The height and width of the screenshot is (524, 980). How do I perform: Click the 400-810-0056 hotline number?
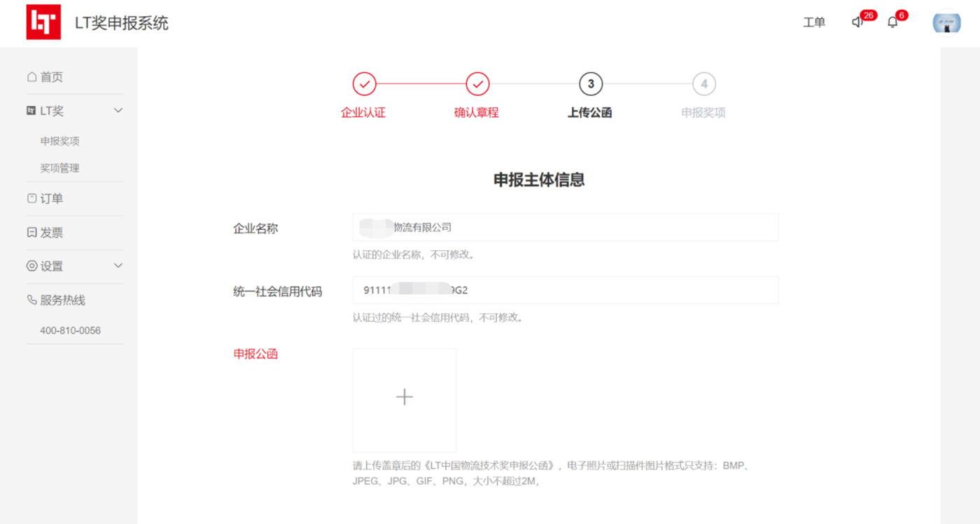point(70,330)
